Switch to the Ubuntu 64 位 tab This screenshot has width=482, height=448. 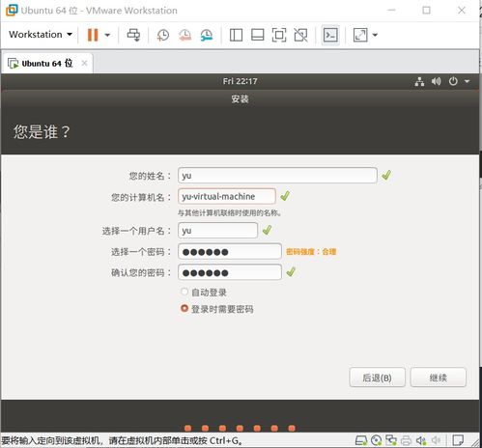pyautogui.click(x=46, y=64)
